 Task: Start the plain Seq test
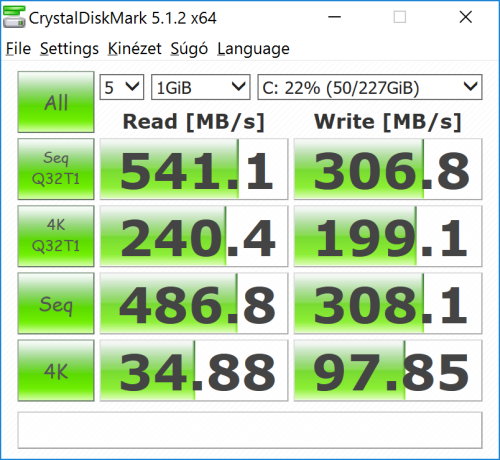[x=56, y=303]
